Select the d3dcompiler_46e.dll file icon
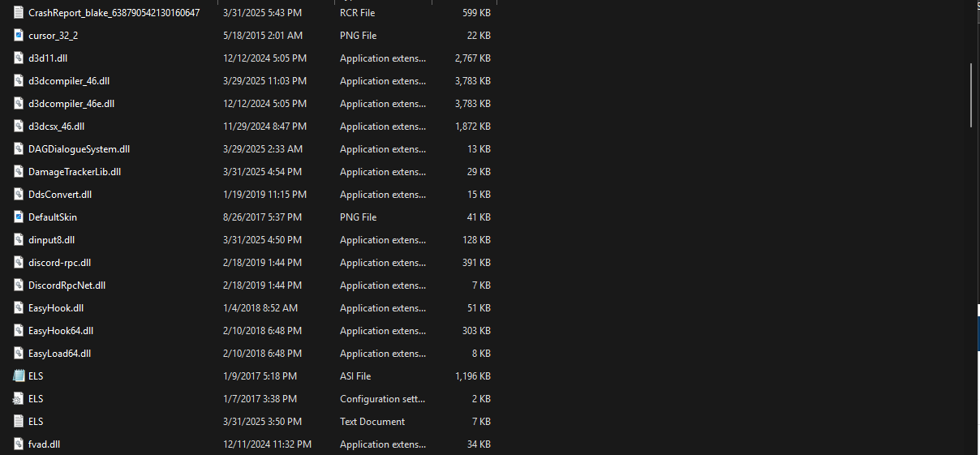The width and height of the screenshot is (980, 455). coord(19,104)
